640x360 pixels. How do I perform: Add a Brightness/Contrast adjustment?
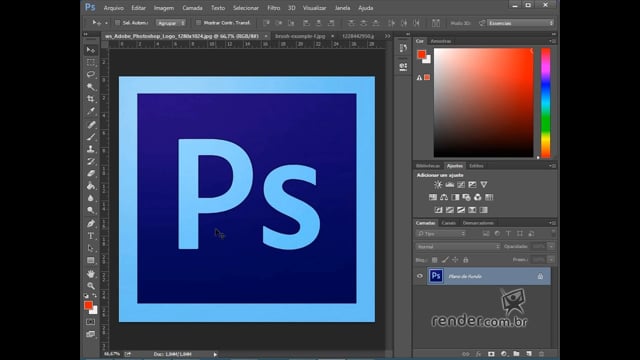438,184
